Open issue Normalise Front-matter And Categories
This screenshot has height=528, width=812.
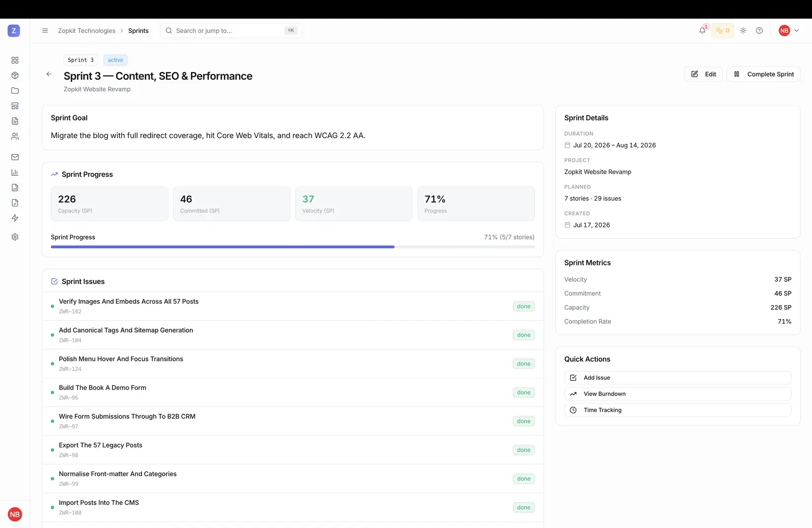pyautogui.click(x=293, y=479)
